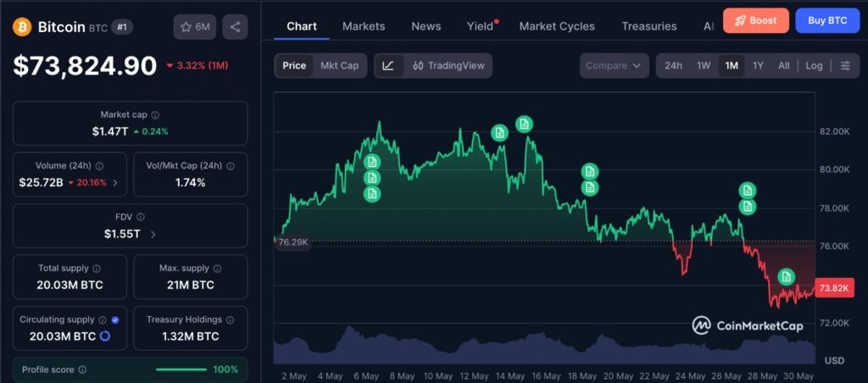This screenshot has width=868, height=383.
Task: Open the Compare dropdown
Action: tap(614, 66)
